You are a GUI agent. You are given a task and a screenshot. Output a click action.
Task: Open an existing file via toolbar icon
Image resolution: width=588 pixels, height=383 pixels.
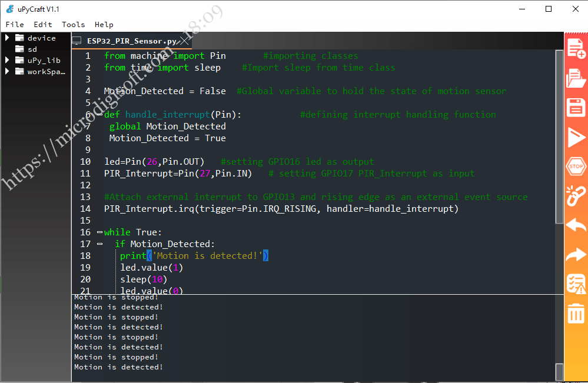pyautogui.click(x=576, y=77)
